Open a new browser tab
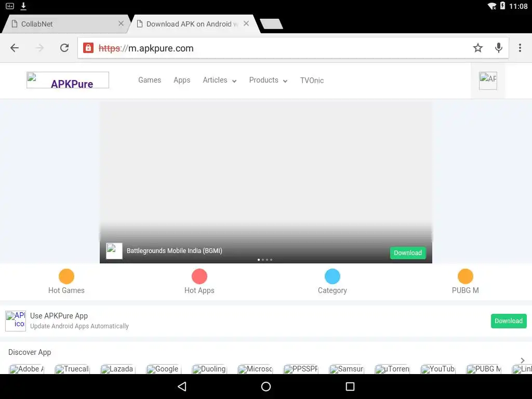This screenshot has width=532, height=399. 271,24
